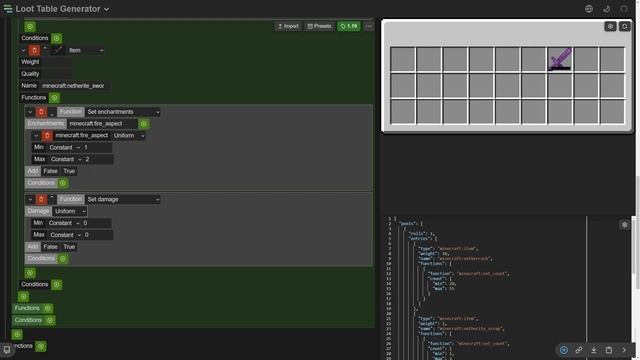640x360 pixels.
Task: Click the netherite sword in preview inventory
Action: point(560,59)
